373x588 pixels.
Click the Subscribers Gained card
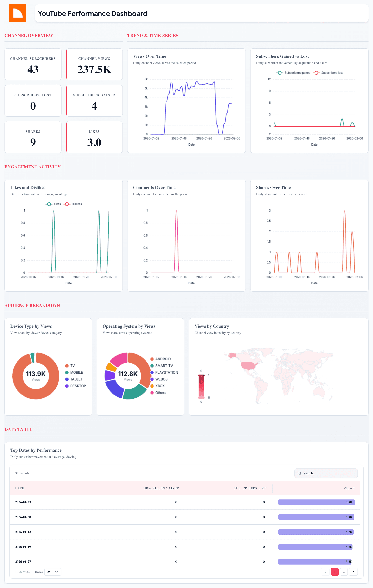tap(94, 101)
